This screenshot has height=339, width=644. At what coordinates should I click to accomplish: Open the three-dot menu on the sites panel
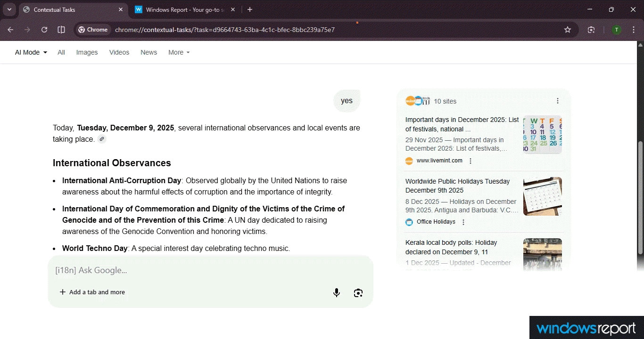click(558, 100)
